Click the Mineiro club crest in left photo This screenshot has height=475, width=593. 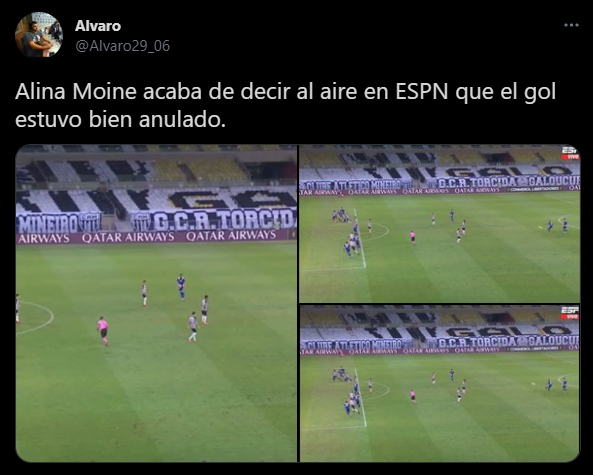(x=90, y=222)
